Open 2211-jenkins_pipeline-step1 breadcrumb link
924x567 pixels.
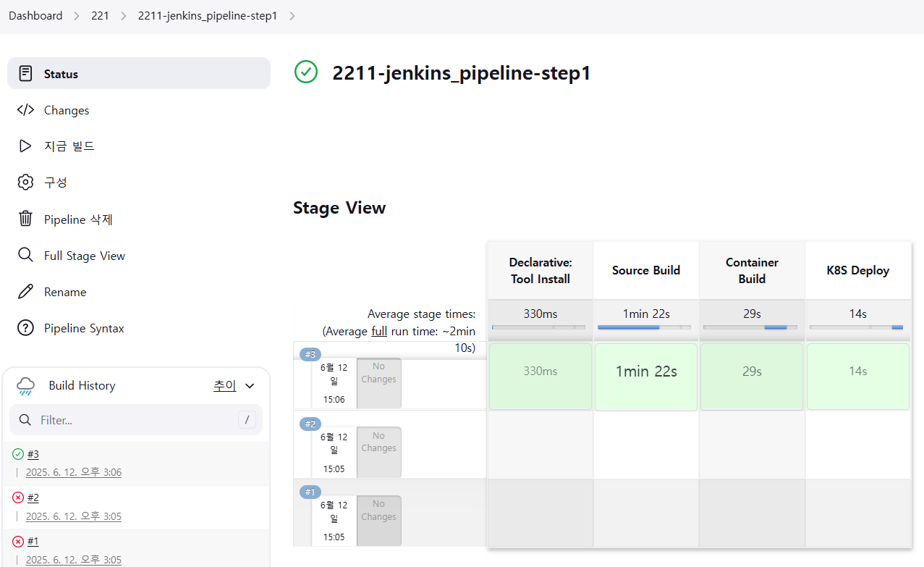coord(208,16)
